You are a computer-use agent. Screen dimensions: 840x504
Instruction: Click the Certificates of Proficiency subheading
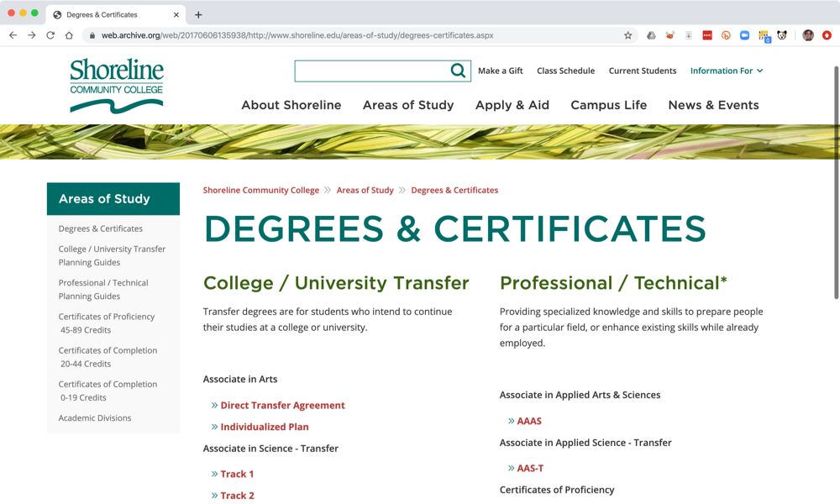(557, 490)
